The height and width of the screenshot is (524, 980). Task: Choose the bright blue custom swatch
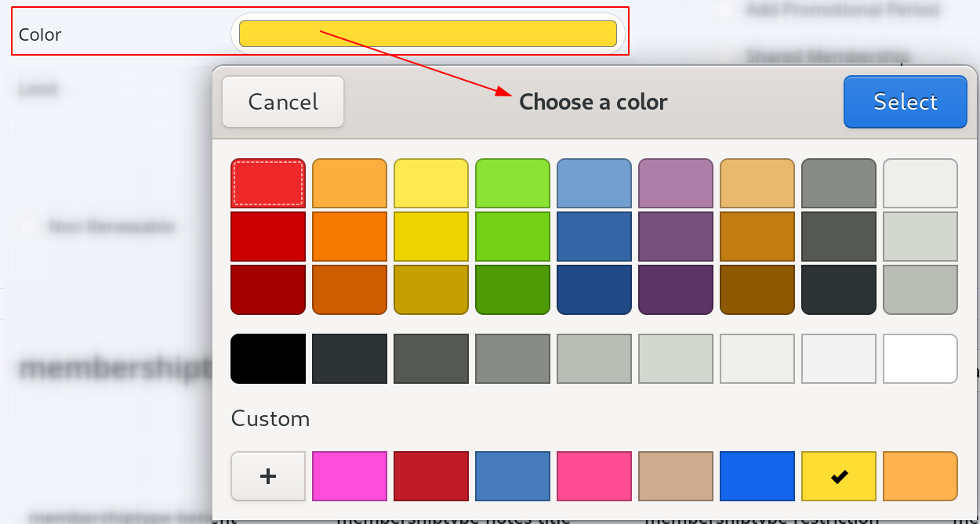(x=757, y=476)
